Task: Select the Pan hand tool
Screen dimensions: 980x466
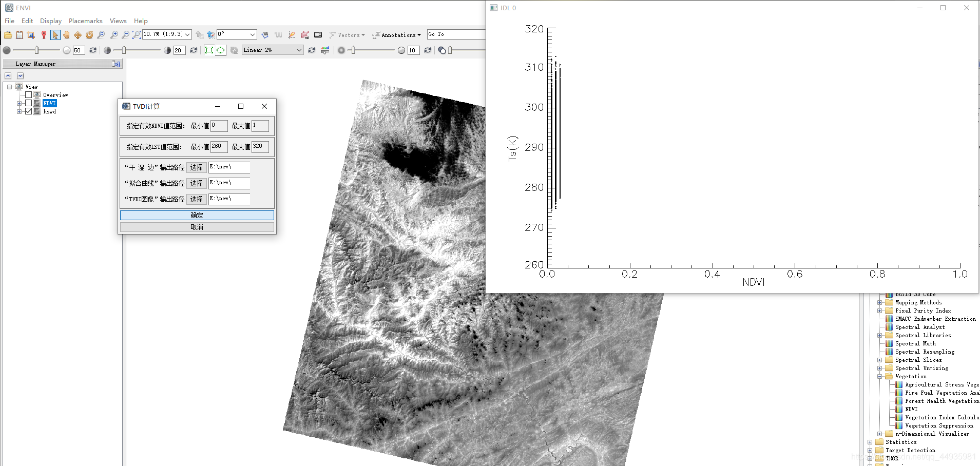Action: point(66,35)
